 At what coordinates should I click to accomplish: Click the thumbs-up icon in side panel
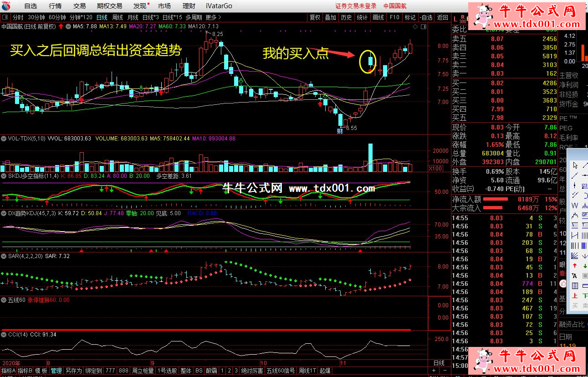563,284
